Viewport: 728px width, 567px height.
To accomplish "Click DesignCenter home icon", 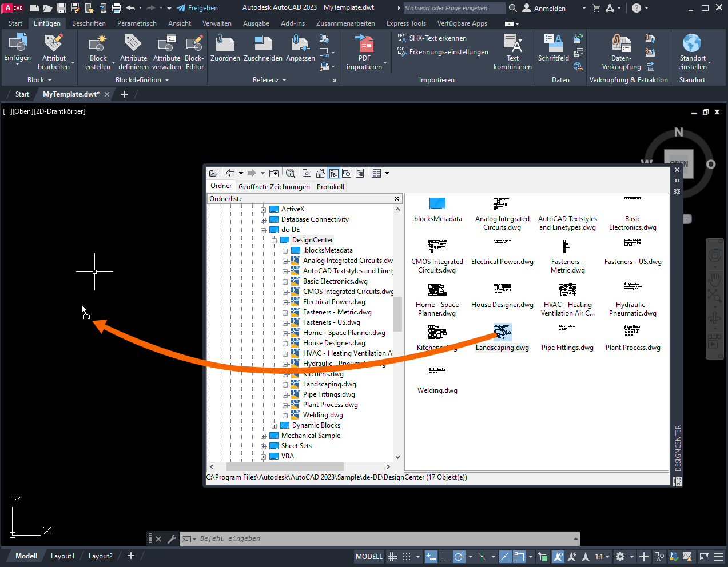I will click(x=320, y=173).
